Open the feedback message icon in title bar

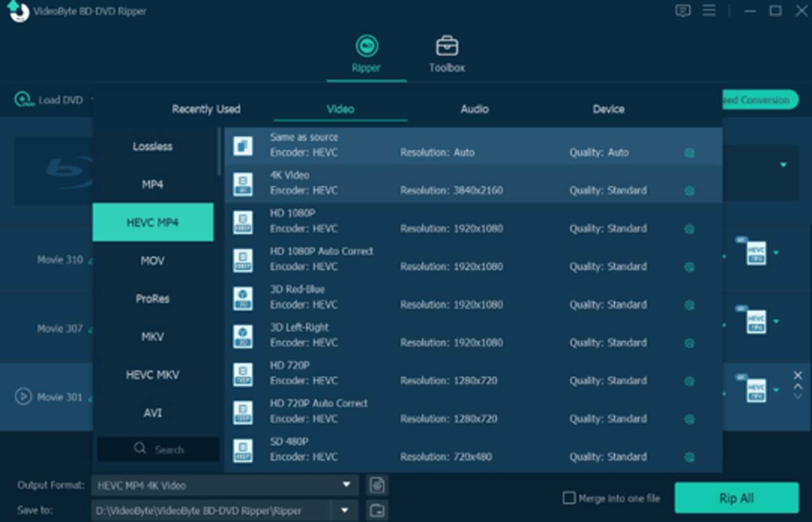tap(683, 11)
